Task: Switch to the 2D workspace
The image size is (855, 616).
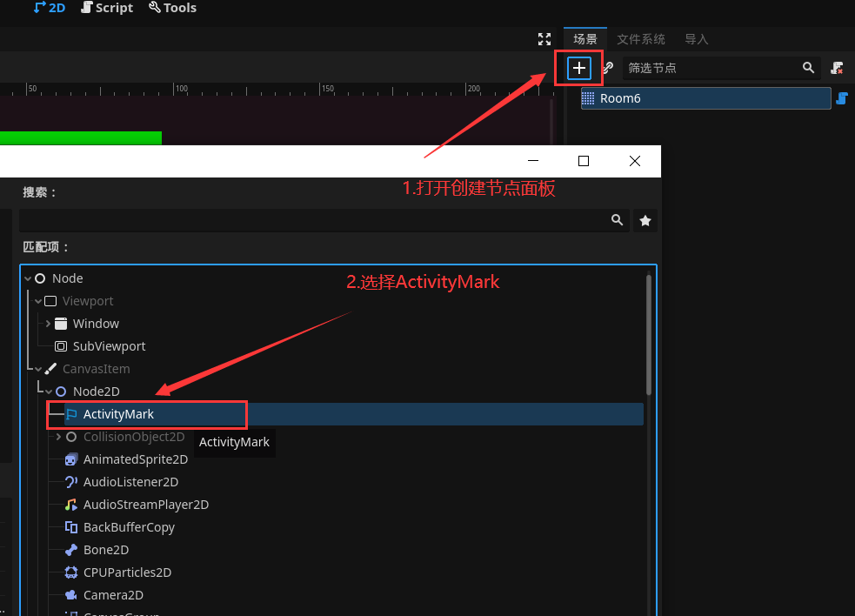Action: point(49,8)
